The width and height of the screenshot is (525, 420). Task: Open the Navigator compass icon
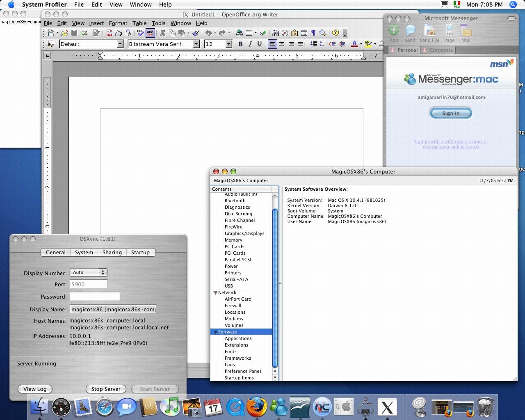coord(285,33)
